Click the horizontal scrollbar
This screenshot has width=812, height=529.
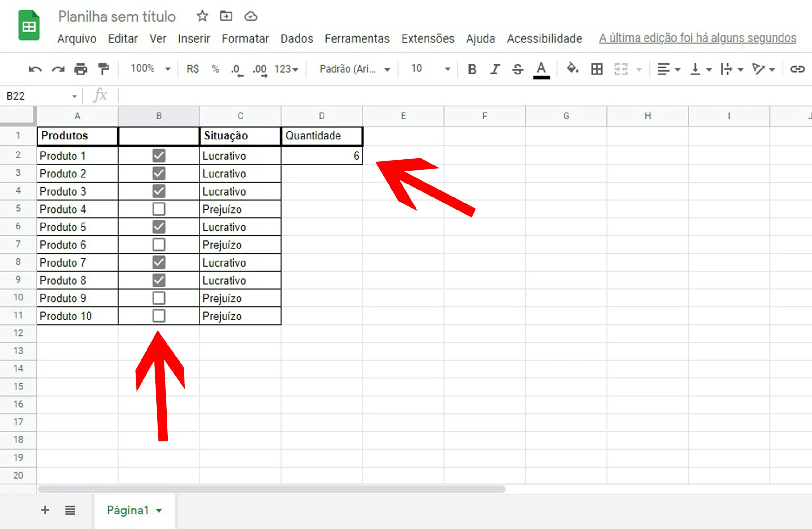[272, 489]
